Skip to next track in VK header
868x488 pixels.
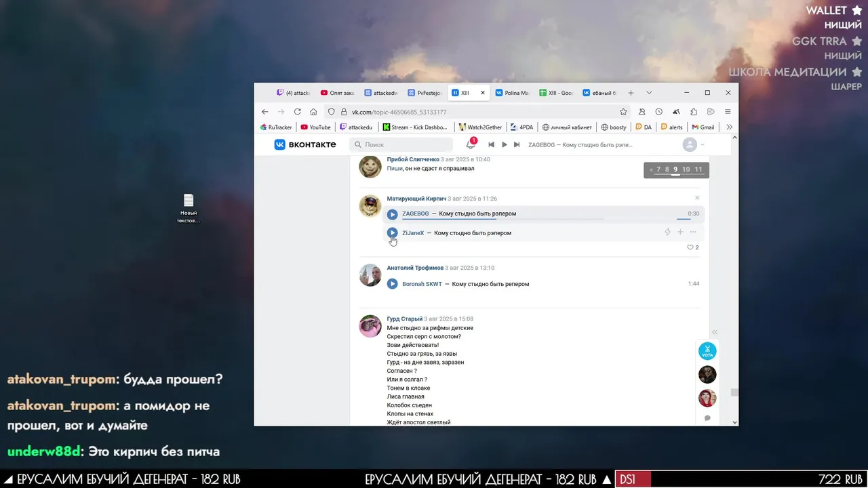point(517,144)
